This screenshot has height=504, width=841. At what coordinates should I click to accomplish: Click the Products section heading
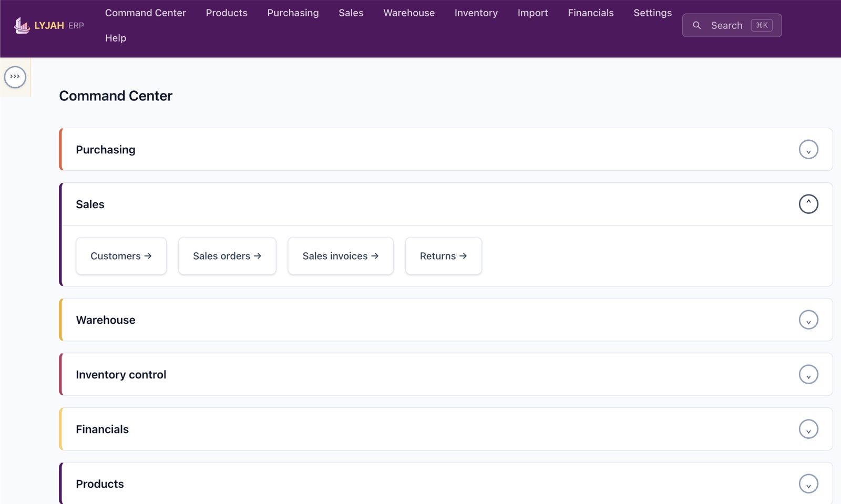pos(100,484)
